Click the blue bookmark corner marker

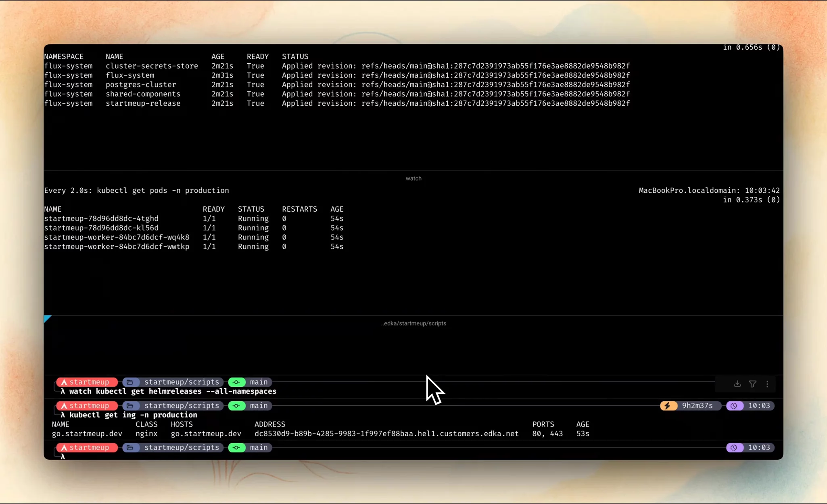pos(47,319)
